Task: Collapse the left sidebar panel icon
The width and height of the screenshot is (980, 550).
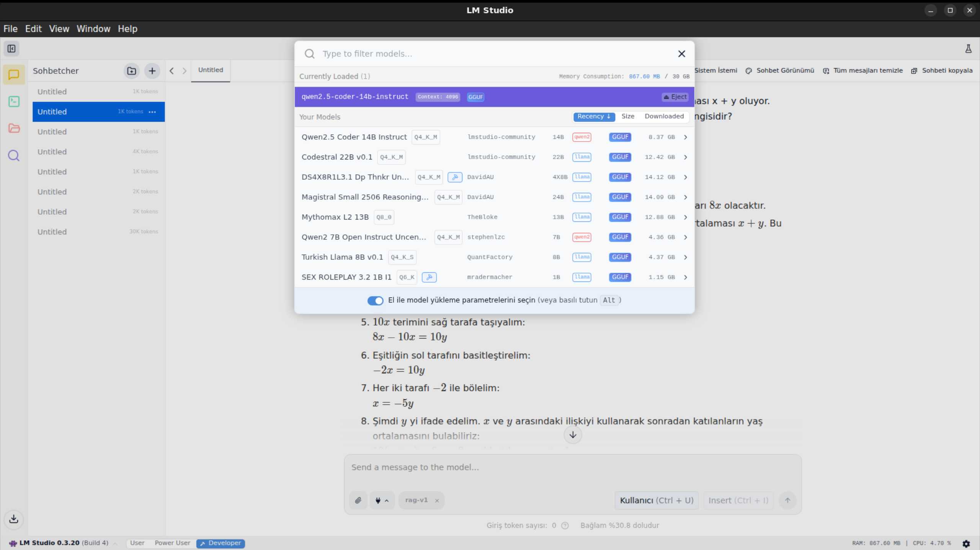Action: coord(11,49)
